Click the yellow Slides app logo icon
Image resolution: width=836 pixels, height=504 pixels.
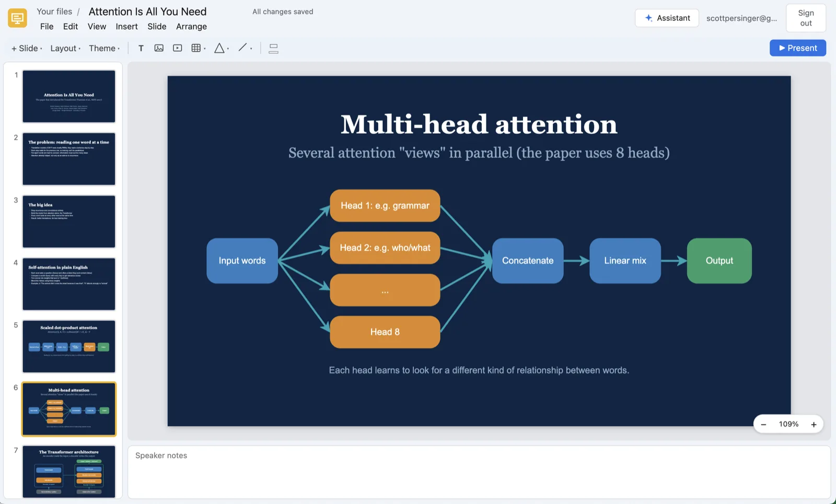tap(17, 18)
